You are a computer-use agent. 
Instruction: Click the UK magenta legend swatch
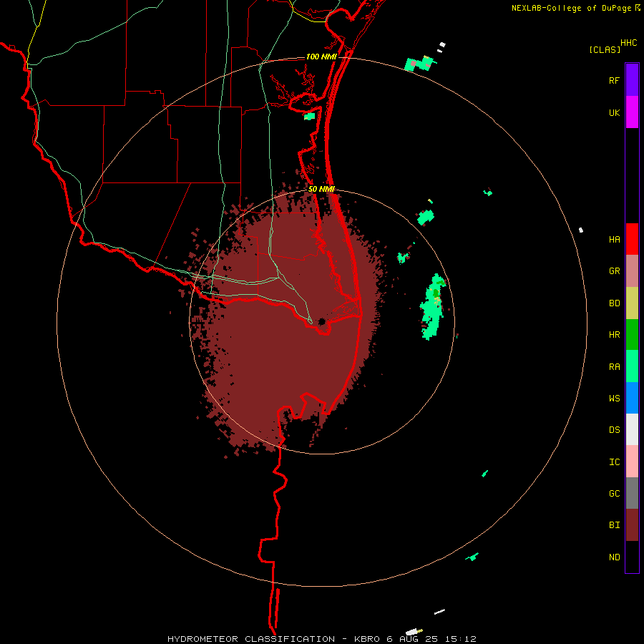tap(632, 112)
